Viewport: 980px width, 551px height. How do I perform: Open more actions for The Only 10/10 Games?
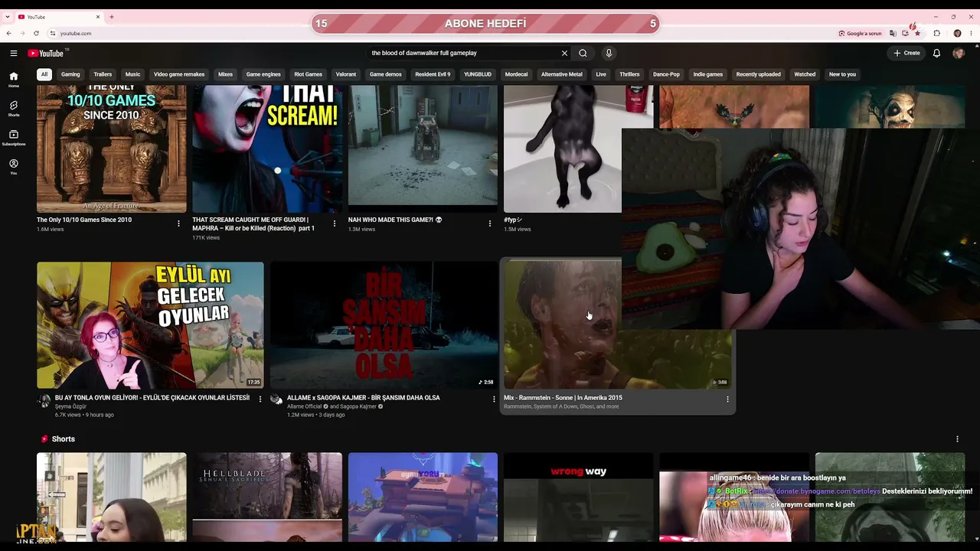(178, 223)
